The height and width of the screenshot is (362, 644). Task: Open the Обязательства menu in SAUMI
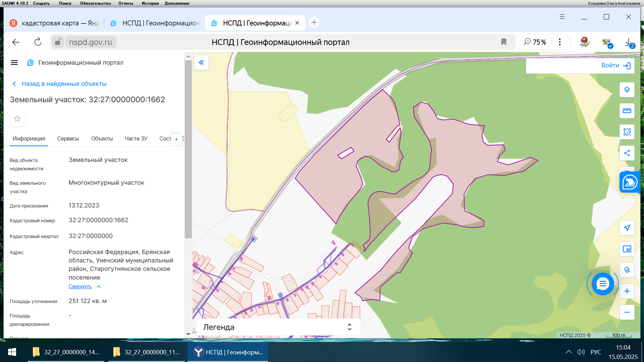pyautogui.click(x=95, y=3)
